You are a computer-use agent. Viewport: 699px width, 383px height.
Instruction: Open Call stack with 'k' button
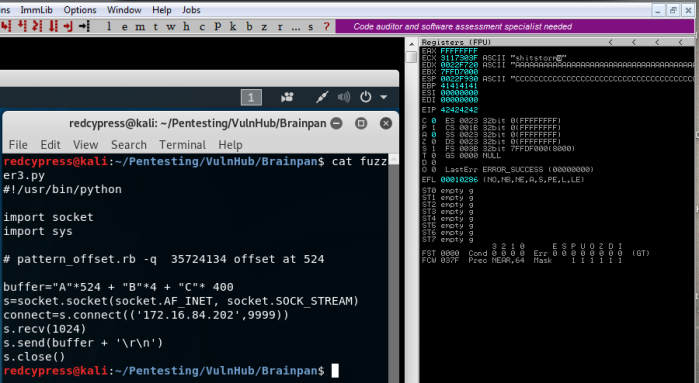[233, 26]
